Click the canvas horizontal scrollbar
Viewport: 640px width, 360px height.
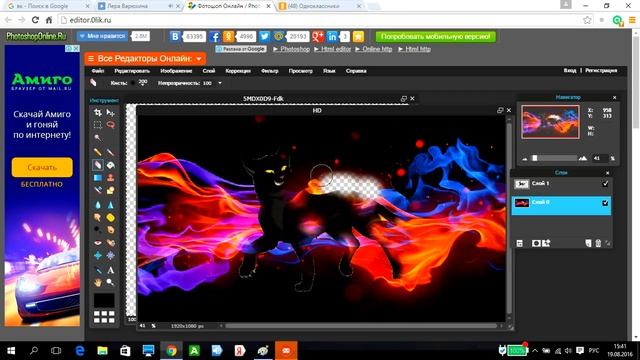361,326
